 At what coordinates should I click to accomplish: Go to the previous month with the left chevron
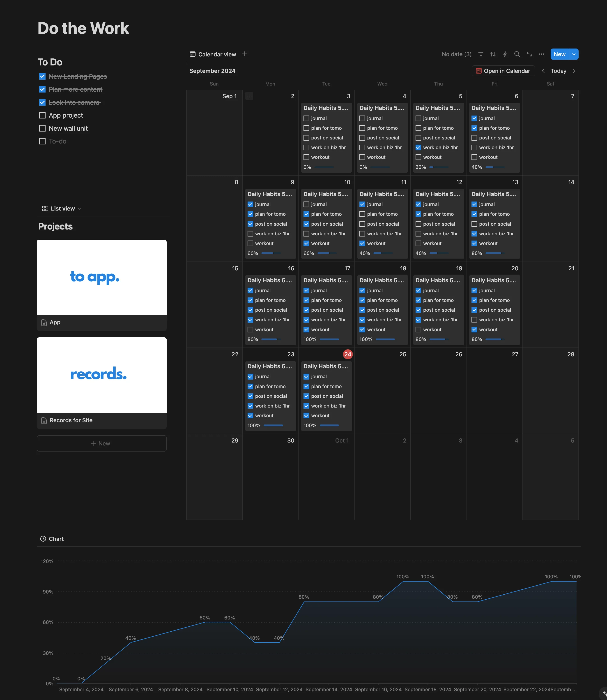[543, 71]
